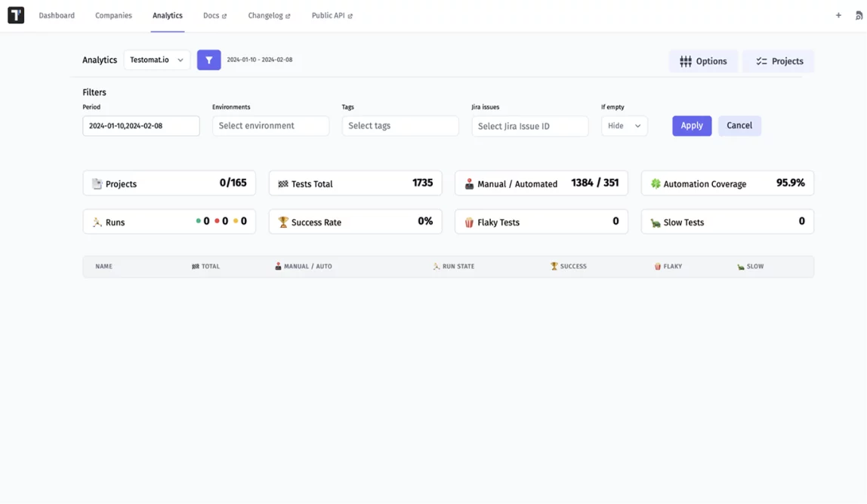Open the Select environment dropdown
The height and width of the screenshot is (504, 867).
tap(270, 126)
